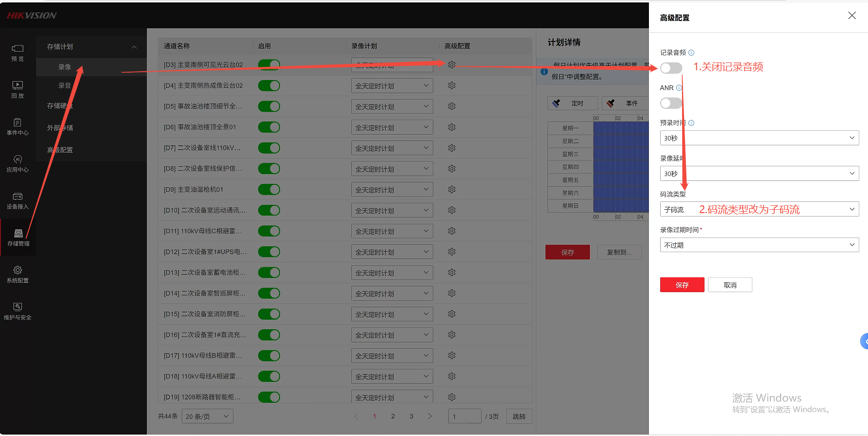Disable the D4 主变南侧热成像云台02 channel toggle
This screenshot has height=436, width=868.
pos(269,86)
